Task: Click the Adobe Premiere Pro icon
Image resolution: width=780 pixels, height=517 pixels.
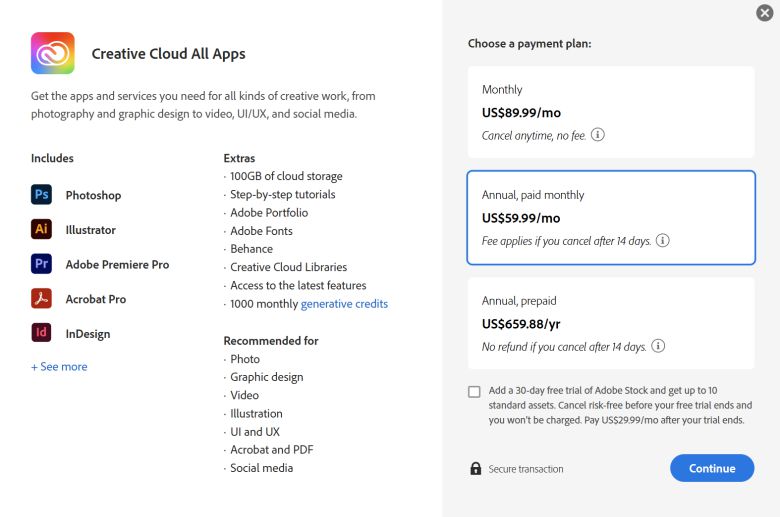Action: click(x=42, y=264)
